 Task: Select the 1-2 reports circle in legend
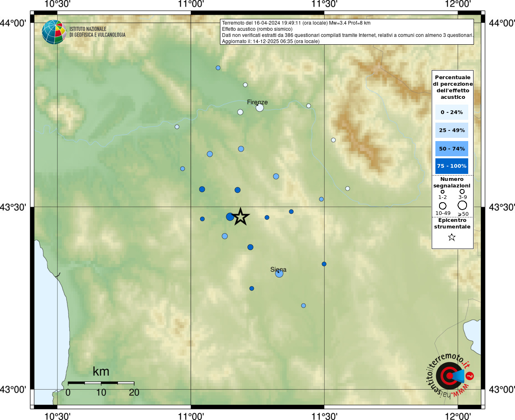tap(442, 192)
